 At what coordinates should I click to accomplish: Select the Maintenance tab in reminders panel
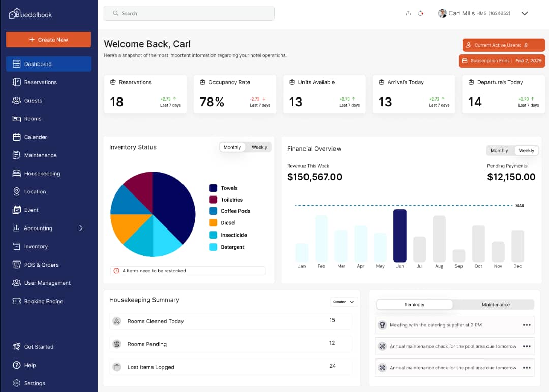coord(496,305)
